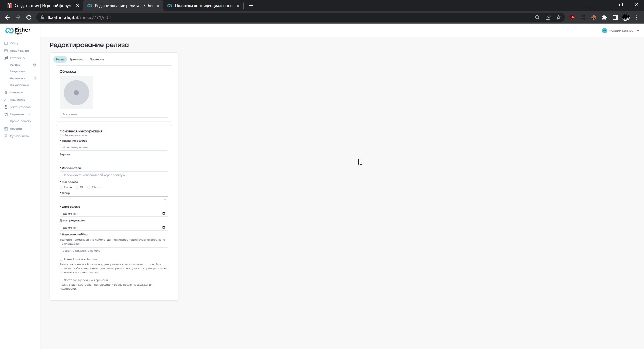Open the Новый релиз page
This screenshot has width=644, height=349.
(19, 51)
